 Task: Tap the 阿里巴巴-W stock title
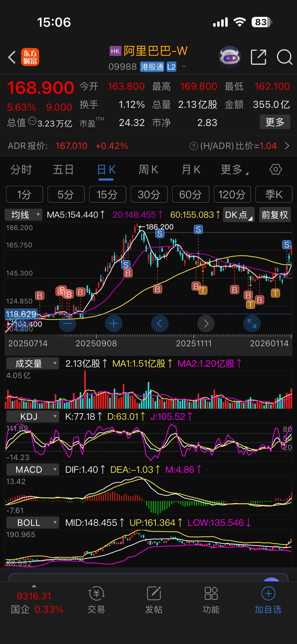(x=156, y=51)
